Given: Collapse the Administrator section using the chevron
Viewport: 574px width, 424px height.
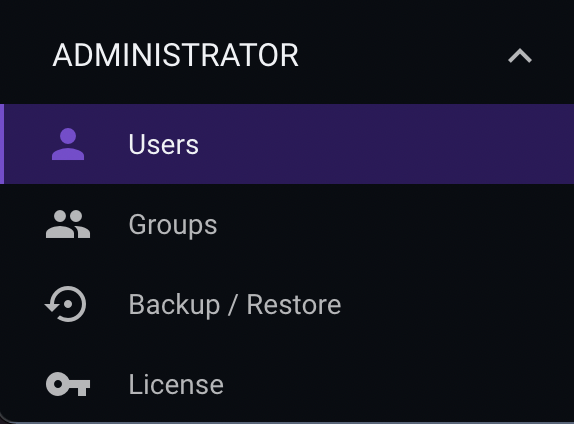Looking at the screenshot, I should [x=520, y=56].
